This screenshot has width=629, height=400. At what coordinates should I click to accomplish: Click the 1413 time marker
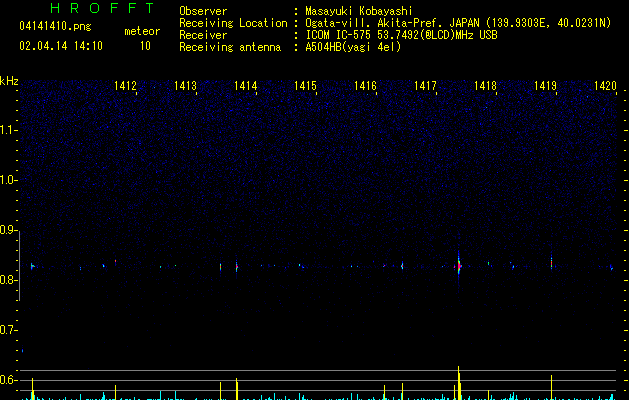click(185, 86)
